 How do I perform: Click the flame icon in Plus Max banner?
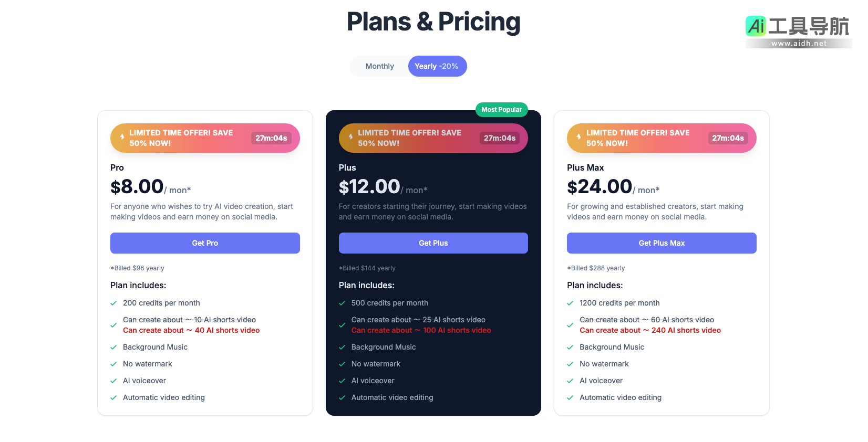pyautogui.click(x=579, y=137)
